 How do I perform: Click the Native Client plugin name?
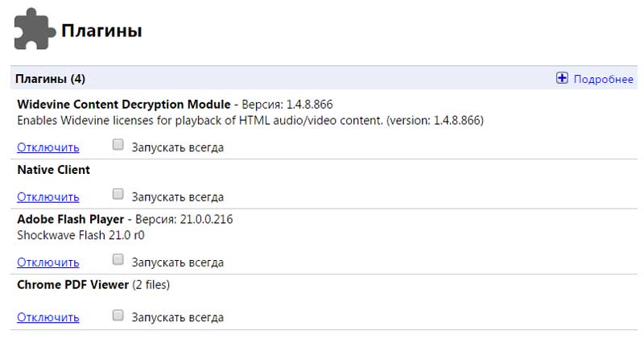(53, 170)
